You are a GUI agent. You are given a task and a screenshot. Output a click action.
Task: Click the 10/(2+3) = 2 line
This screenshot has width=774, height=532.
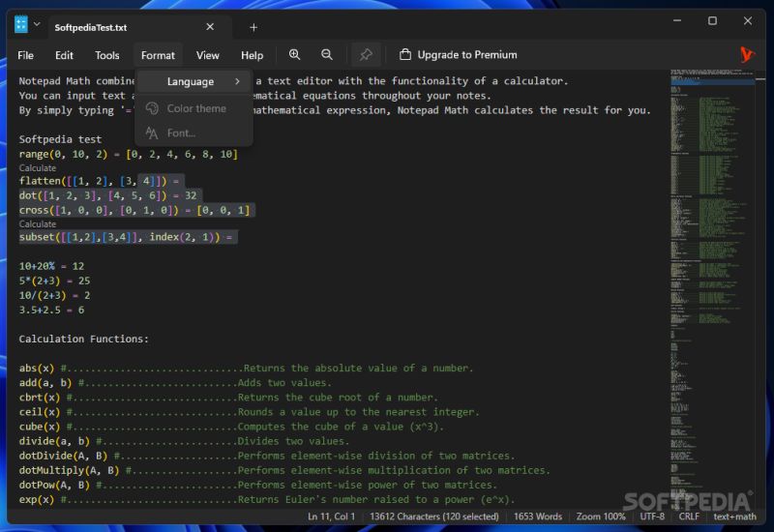point(54,296)
